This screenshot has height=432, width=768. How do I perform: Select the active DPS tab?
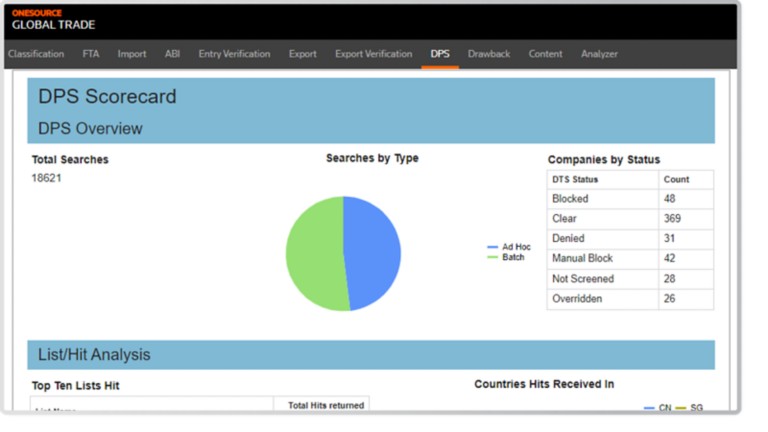(440, 54)
